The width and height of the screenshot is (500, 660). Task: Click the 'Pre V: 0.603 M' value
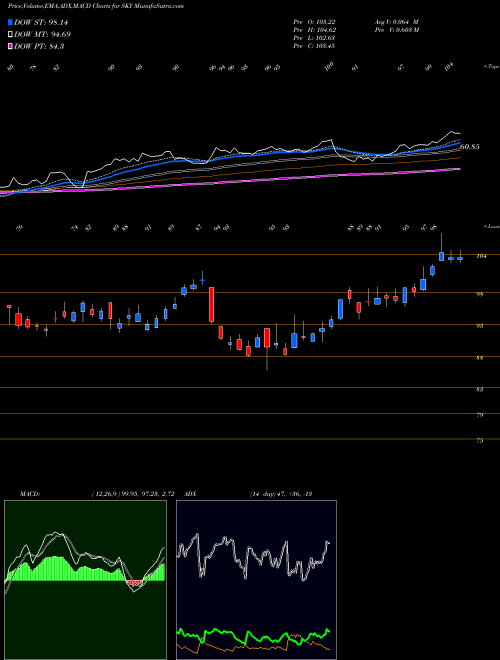[x=396, y=30]
